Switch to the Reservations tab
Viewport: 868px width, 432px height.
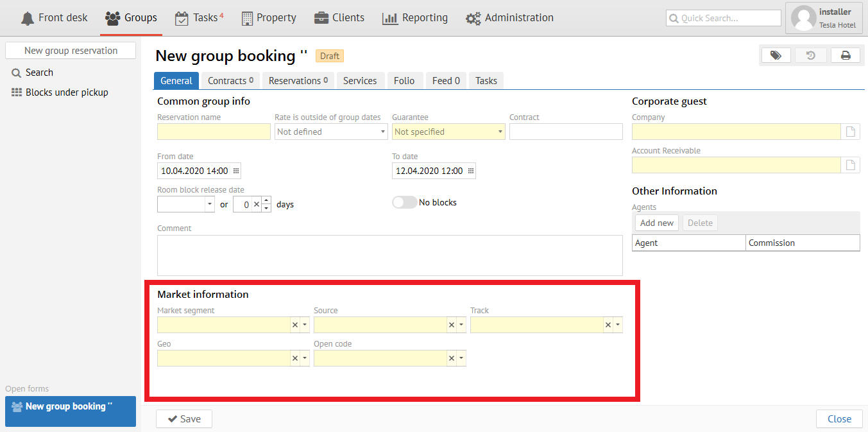[298, 80]
